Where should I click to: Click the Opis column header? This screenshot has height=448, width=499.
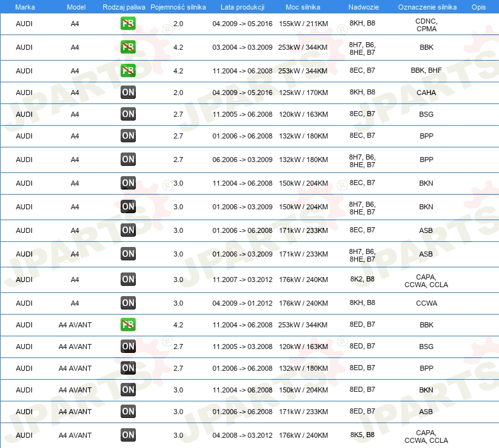(x=478, y=6)
